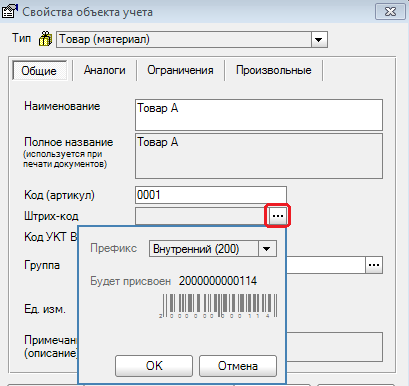The width and height of the screenshot is (409, 386).
Task: Click the Будет присвоен label
Action: 130,281
